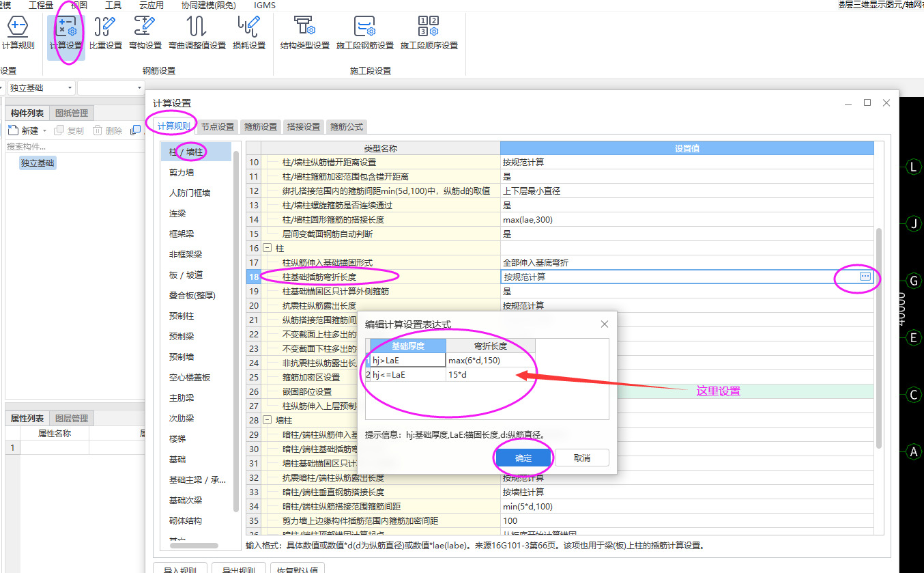Open 损耗设置 tool
This screenshot has width=924, height=573.
pyautogui.click(x=249, y=33)
